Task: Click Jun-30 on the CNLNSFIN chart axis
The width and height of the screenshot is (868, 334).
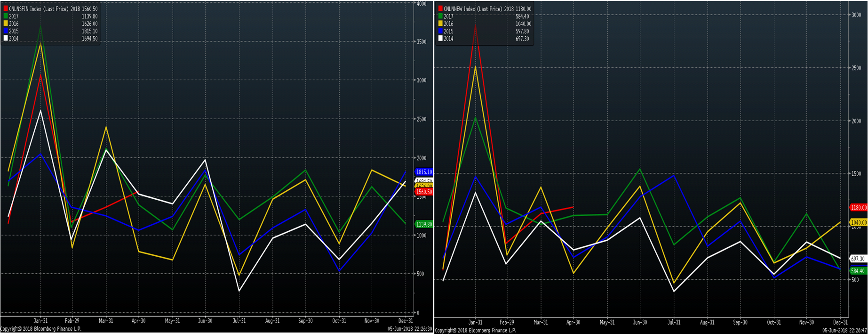Action: [x=205, y=321]
